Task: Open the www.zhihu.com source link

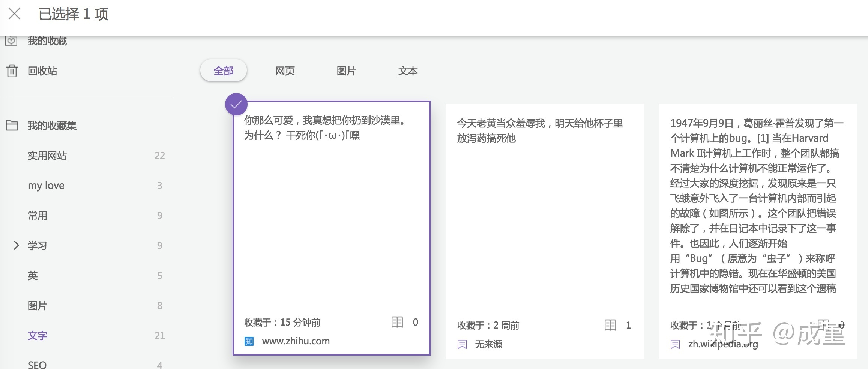Action: click(x=296, y=341)
